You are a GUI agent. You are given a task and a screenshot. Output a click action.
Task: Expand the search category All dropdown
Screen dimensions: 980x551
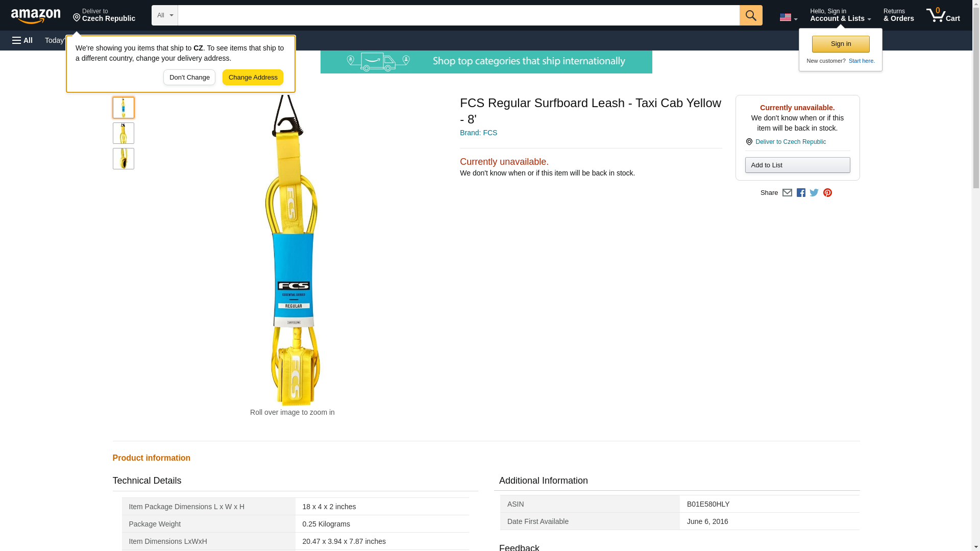(x=164, y=15)
